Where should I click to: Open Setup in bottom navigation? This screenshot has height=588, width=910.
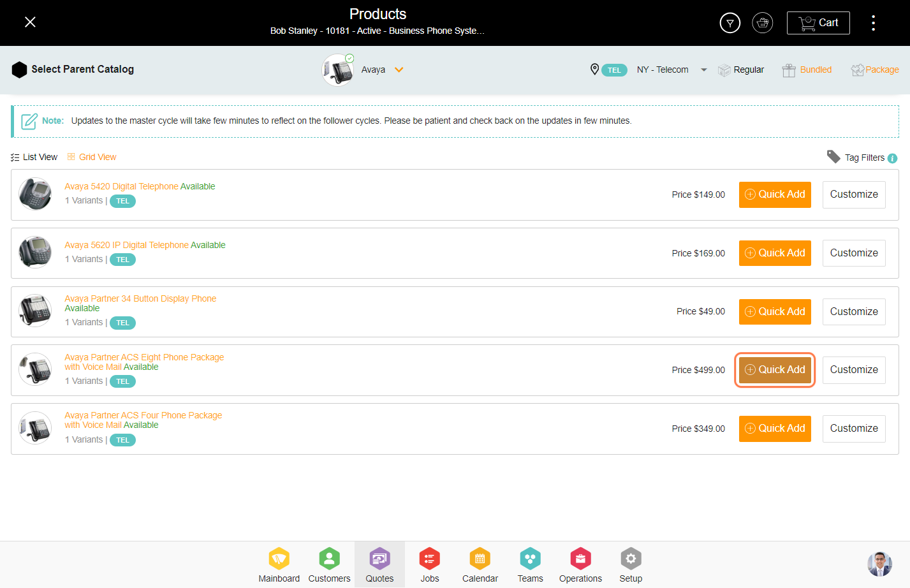tap(631, 565)
